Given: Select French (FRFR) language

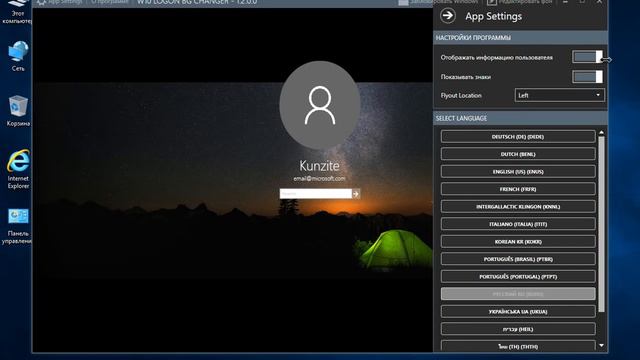Looking at the screenshot, I should 518,189.
